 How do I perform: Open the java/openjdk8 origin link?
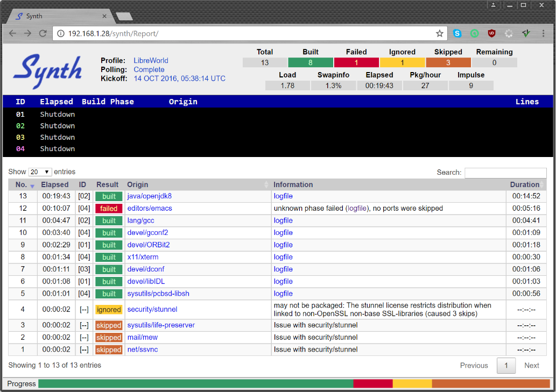(x=149, y=196)
